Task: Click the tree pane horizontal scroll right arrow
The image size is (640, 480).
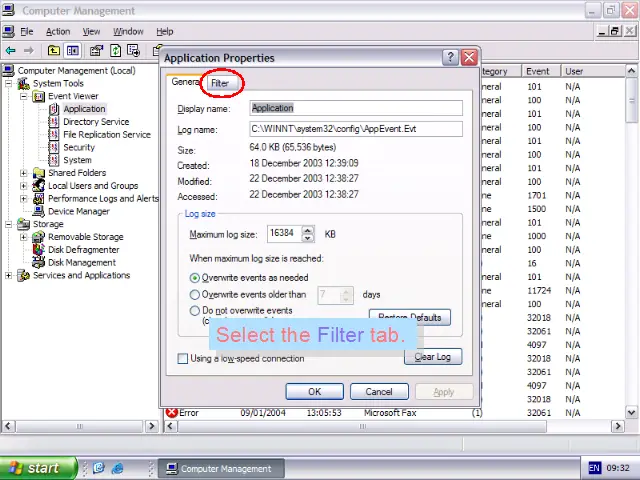Action: 152,426
